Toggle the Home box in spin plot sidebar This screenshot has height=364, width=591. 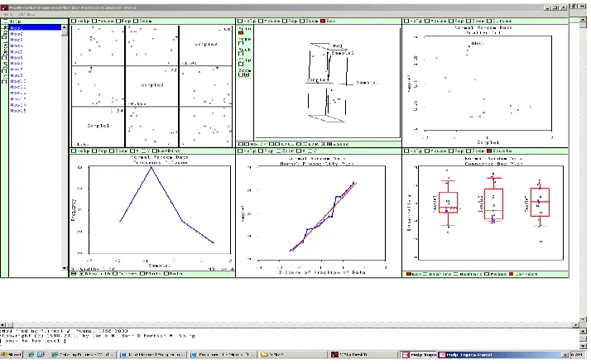pos(241,43)
